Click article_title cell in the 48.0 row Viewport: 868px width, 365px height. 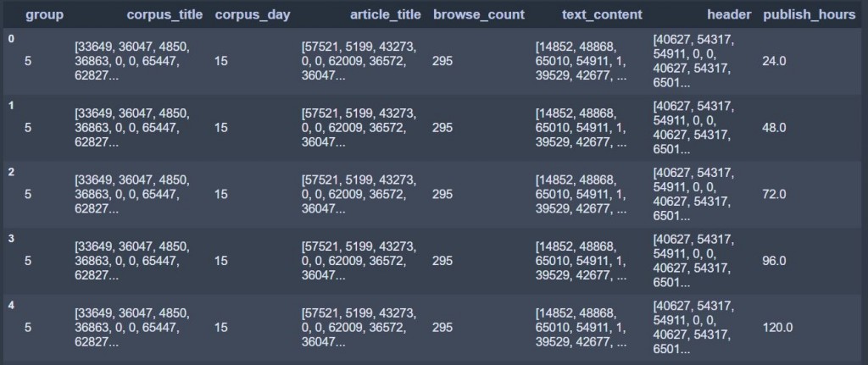click(359, 128)
